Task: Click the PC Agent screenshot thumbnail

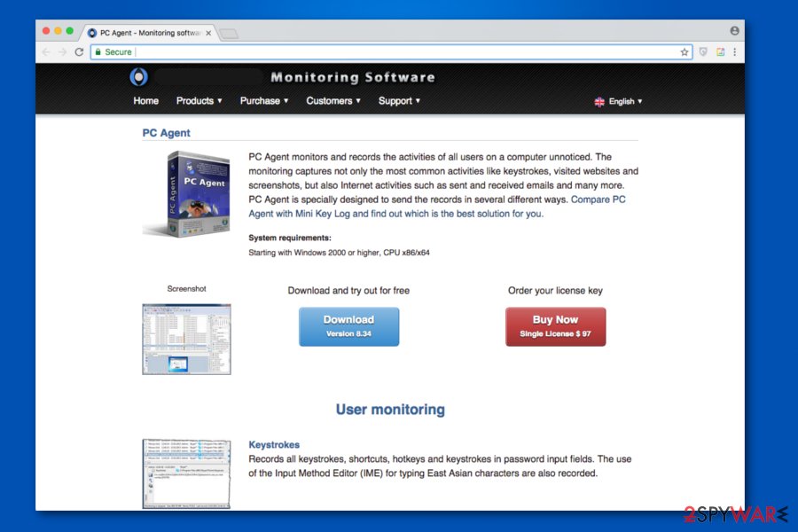Action: point(186,338)
